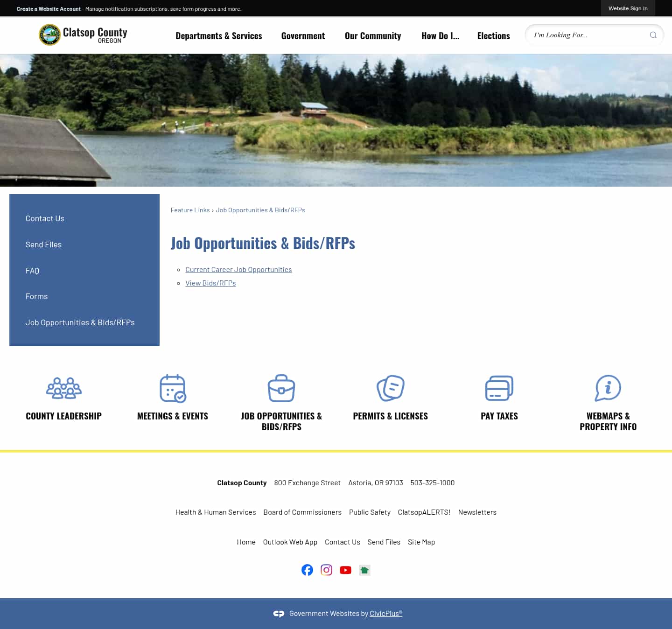The width and height of the screenshot is (672, 629).
Task: Click the Webmaps info bubble icon
Action: [x=608, y=388]
